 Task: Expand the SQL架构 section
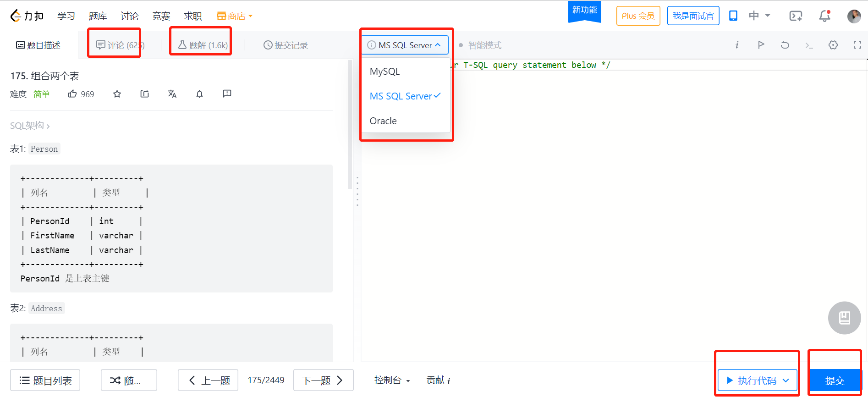click(x=30, y=126)
